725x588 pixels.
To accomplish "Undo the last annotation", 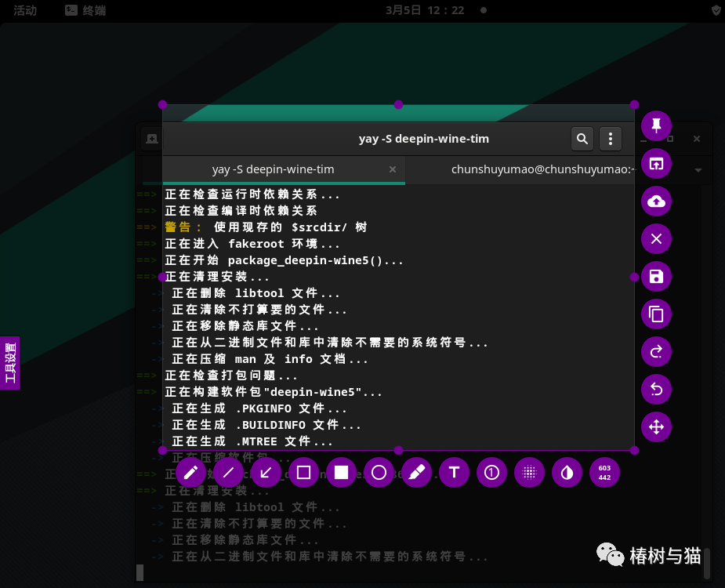I will pyautogui.click(x=656, y=390).
